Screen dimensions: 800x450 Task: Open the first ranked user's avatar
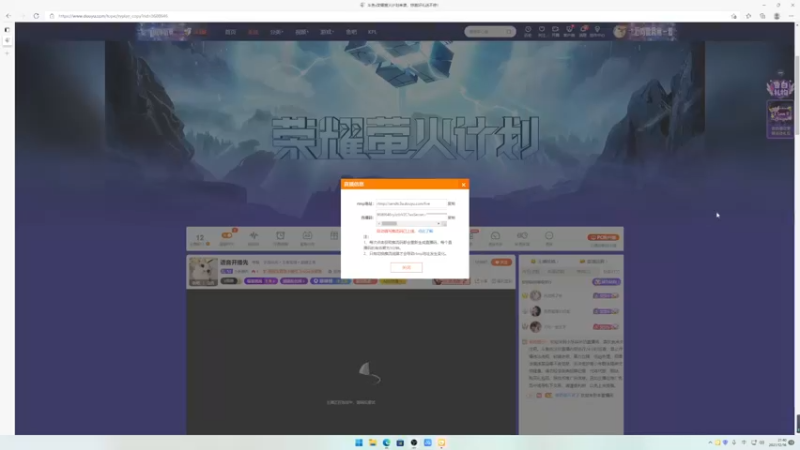(535, 295)
